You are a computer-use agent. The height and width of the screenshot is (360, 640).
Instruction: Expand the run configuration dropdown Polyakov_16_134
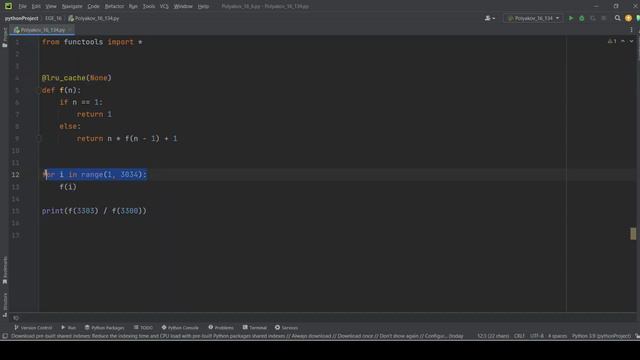coord(533,18)
